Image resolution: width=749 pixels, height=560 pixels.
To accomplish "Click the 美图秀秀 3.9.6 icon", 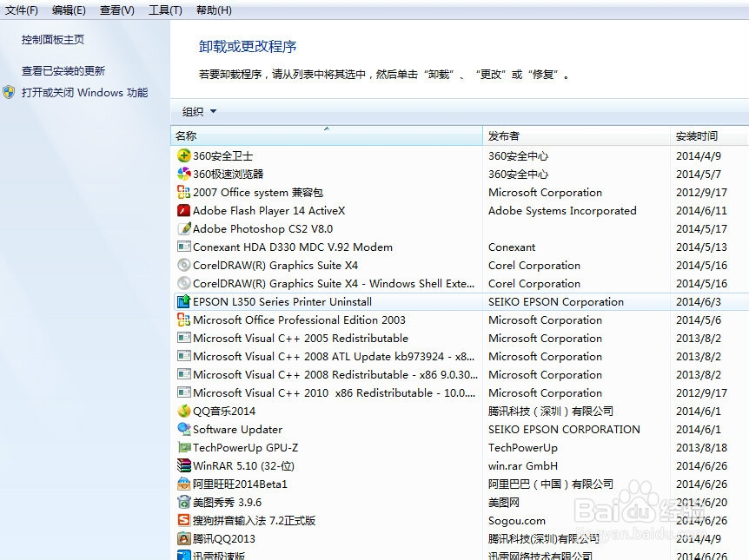I will coord(184,502).
